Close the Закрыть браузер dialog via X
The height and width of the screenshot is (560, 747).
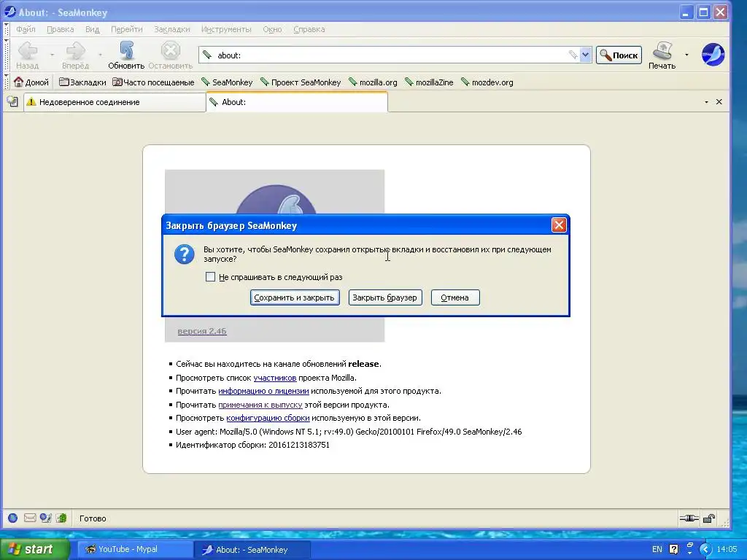tap(558, 225)
